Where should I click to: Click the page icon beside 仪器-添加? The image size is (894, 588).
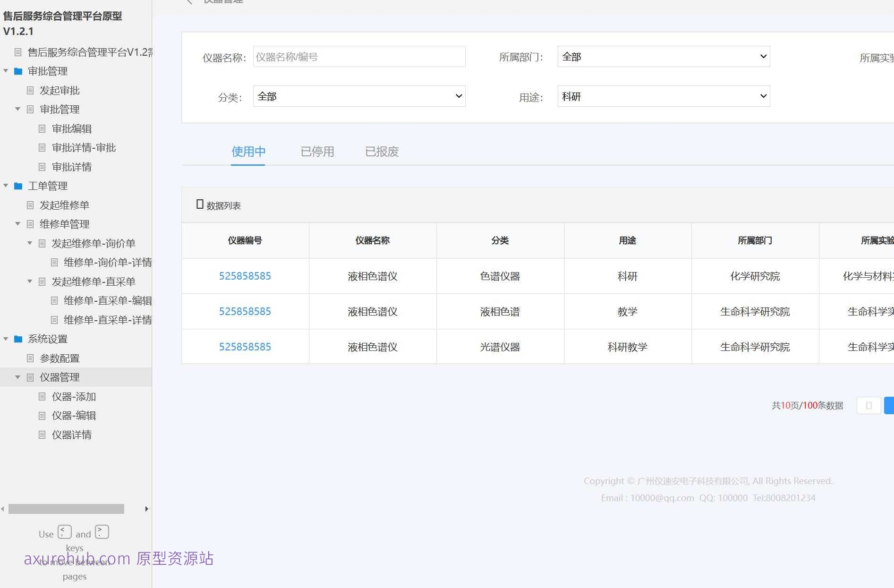[x=42, y=396]
